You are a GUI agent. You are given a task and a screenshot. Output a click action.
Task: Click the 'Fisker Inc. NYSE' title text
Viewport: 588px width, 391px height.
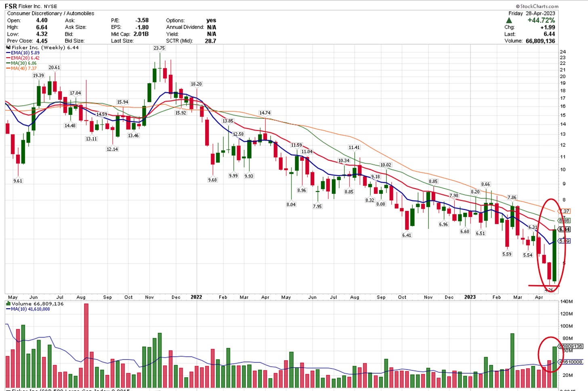click(x=38, y=6)
